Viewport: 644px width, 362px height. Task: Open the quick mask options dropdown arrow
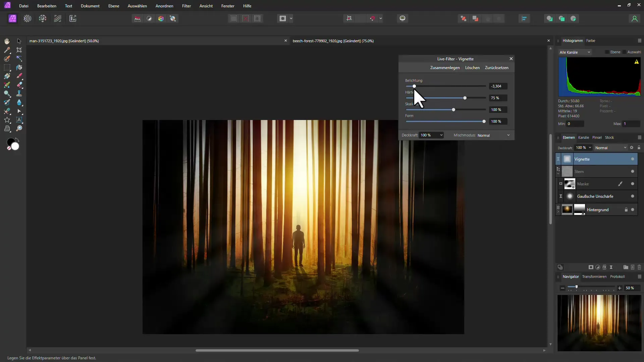291,18
